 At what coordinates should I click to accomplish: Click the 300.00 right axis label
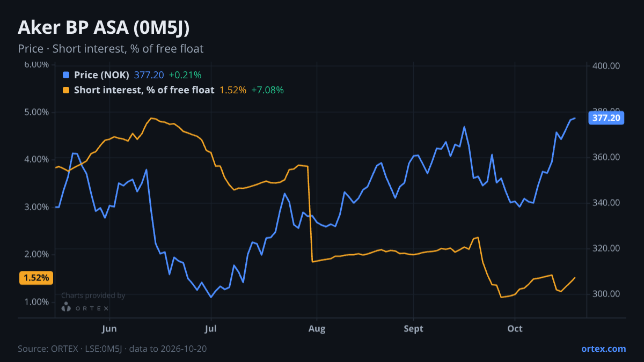pyautogui.click(x=606, y=294)
